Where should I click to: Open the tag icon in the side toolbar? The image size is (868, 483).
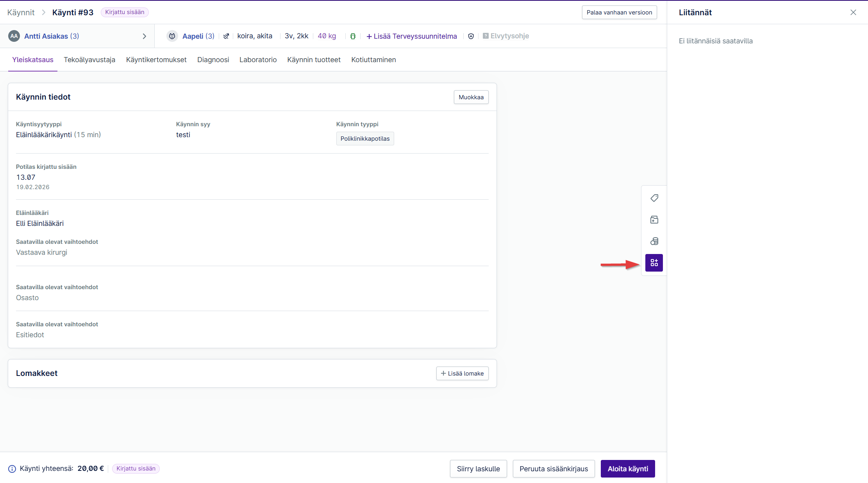[654, 198]
